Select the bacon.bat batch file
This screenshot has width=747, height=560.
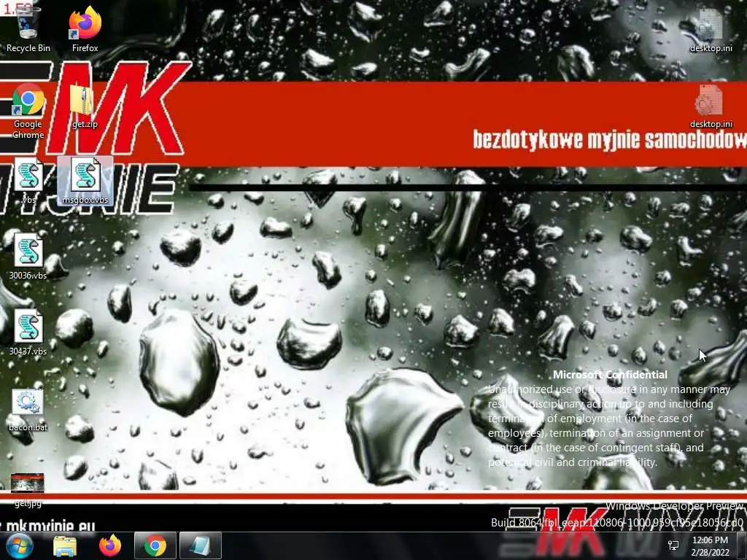point(28,410)
